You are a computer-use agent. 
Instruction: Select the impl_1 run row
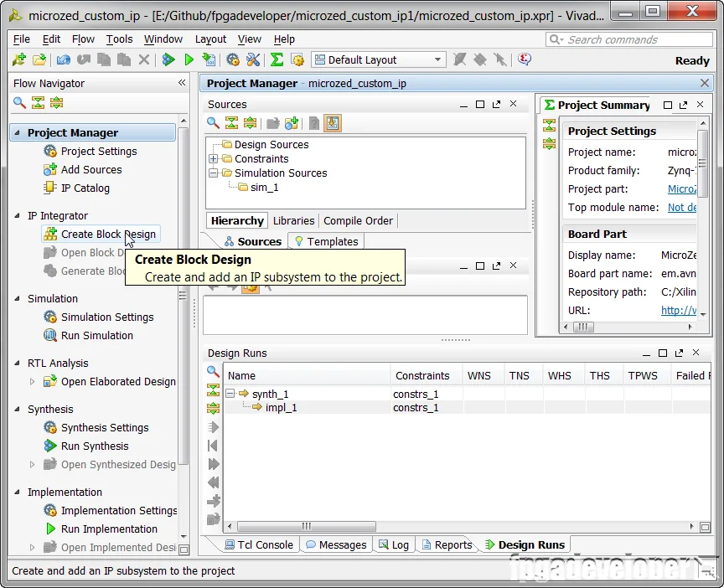467,408
